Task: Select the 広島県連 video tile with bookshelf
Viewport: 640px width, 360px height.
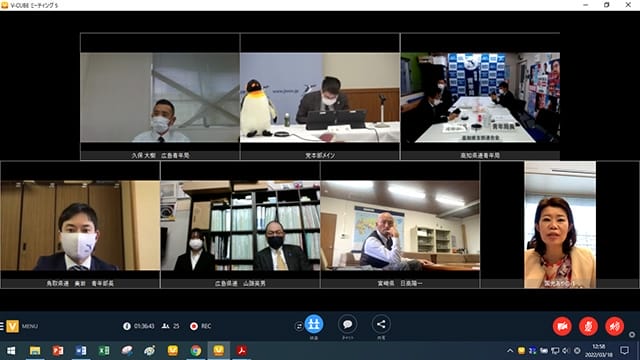Action: click(240, 225)
